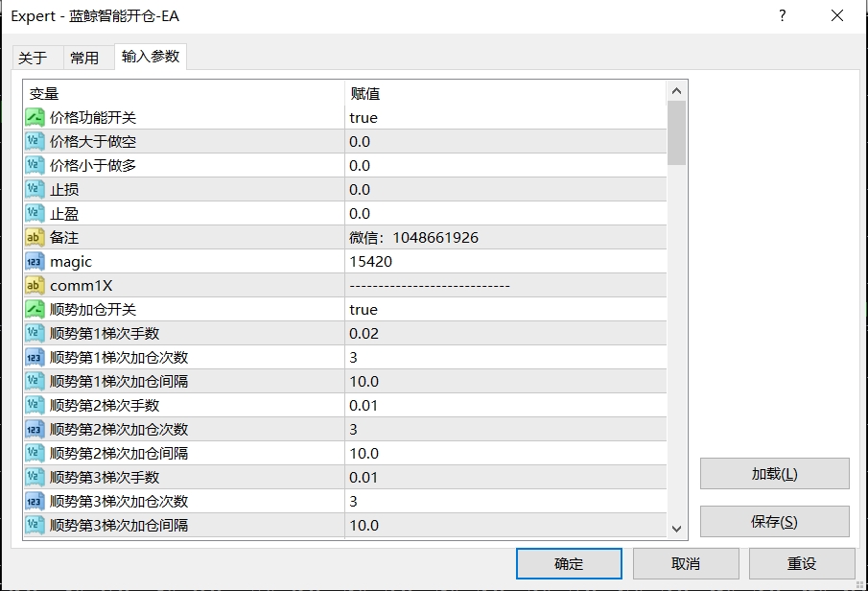
Task: Reset parameters using the 重设 button
Action: (804, 563)
